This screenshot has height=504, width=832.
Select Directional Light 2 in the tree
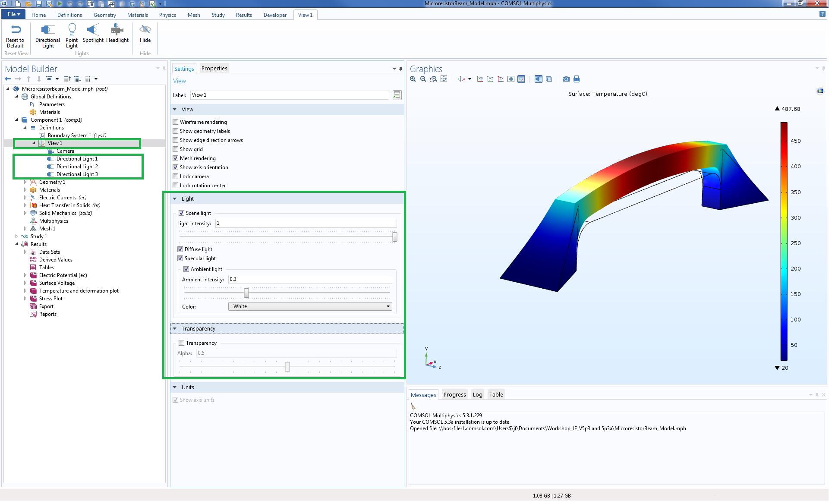coord(77,167)
